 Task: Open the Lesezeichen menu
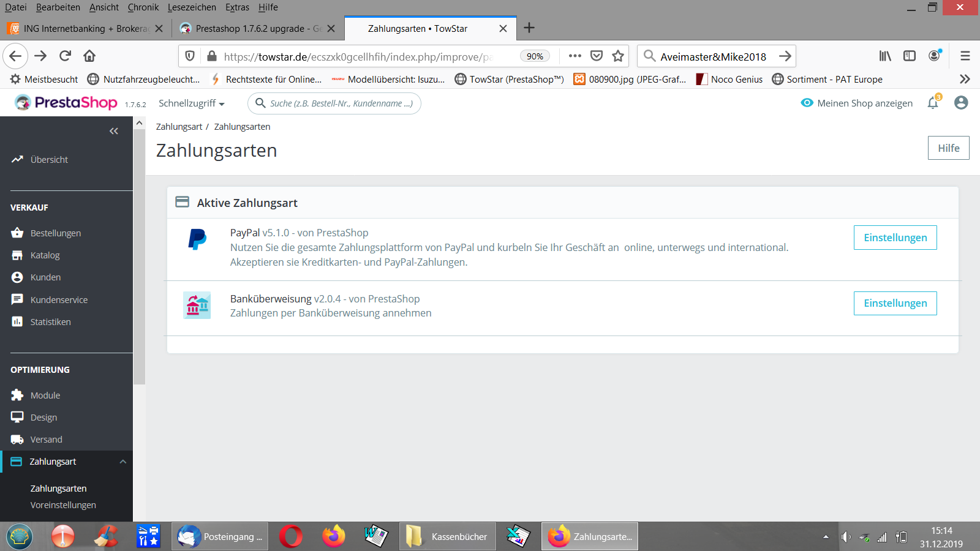tap(192, 7)
